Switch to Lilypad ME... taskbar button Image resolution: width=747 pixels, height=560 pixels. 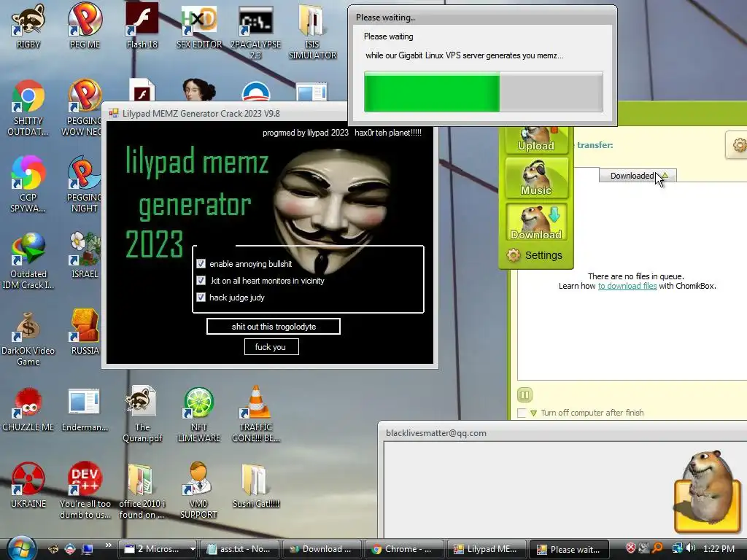(487, 549)
